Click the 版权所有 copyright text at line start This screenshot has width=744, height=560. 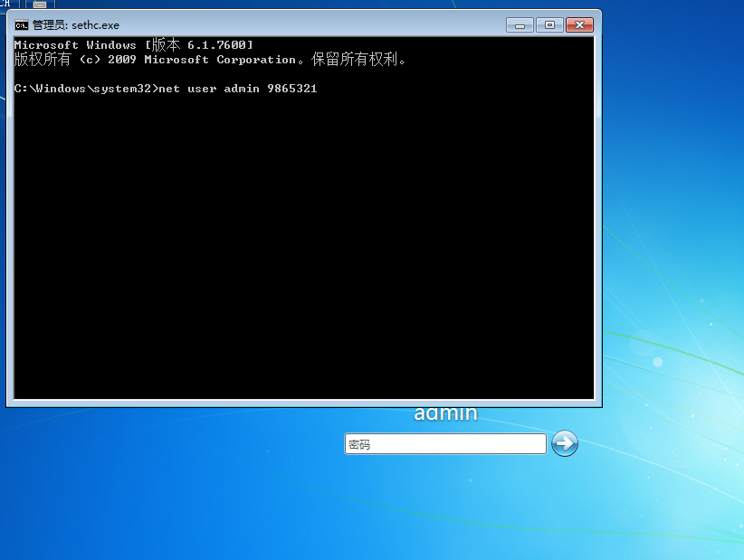pos(42,60)
